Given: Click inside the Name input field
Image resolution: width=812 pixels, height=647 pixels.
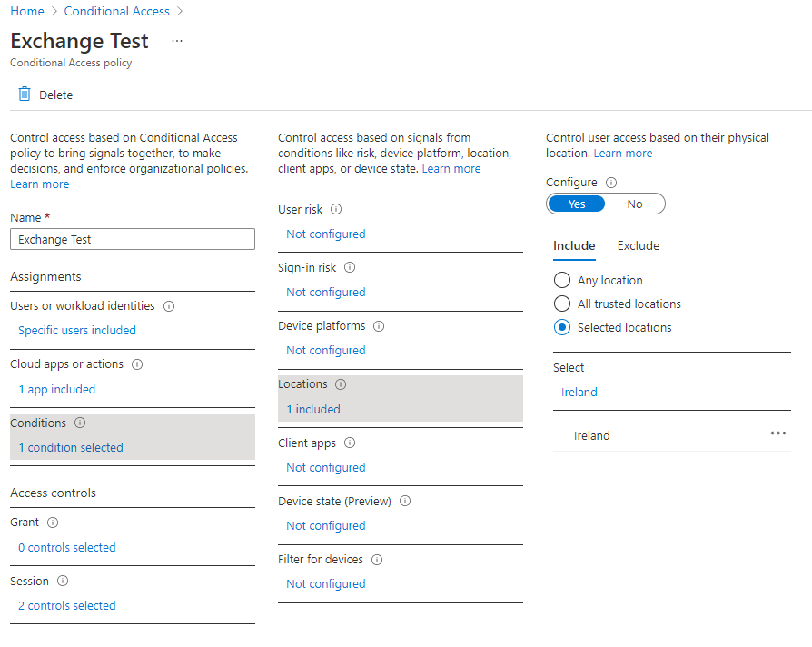Looking at the screenshot, I should click(x=132, y=239).
